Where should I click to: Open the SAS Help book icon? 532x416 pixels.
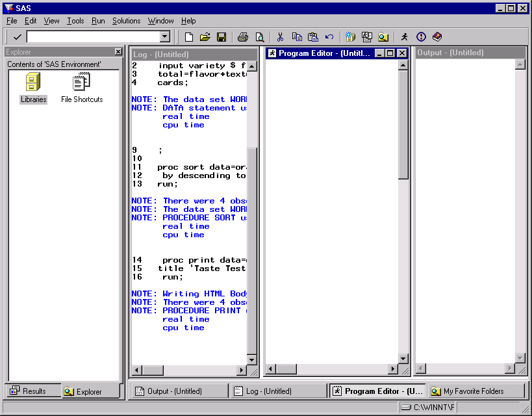(x=437, y=37)
